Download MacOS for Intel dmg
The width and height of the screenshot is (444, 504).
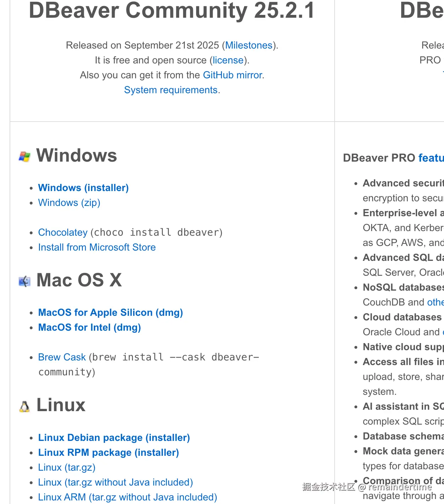90,327
